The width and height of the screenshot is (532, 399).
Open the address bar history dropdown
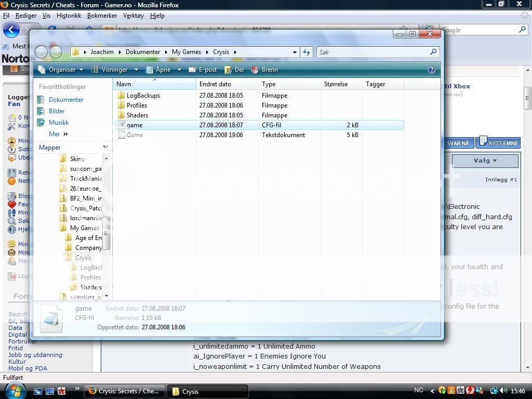[295, 52]
